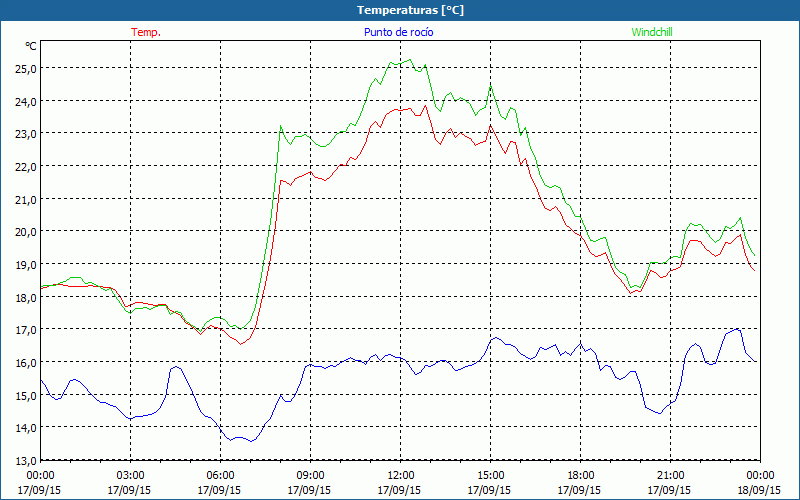Click the 18:00 time axis label
This screenshot has height=500, width=800.
(580, 476)
